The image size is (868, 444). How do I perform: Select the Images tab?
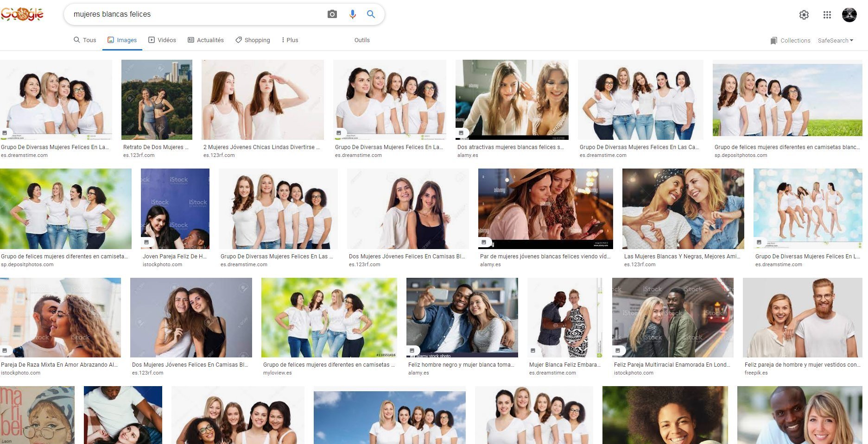coord(122,40)
